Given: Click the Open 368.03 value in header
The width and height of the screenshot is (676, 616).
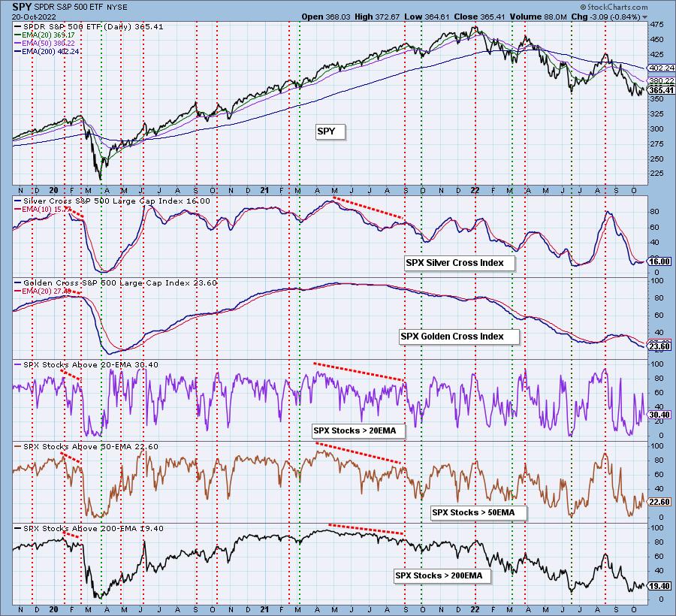Looking at the screenshot, I should point(326,17).
